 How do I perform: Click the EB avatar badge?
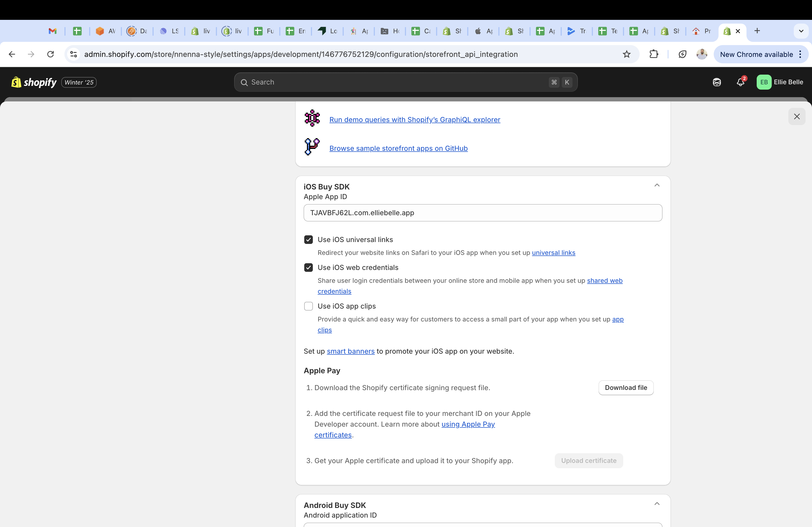click(764, 82)
